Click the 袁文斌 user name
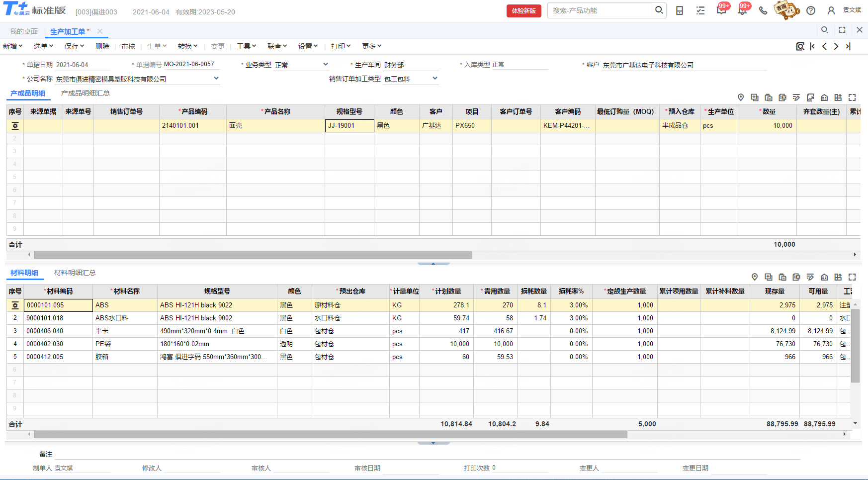This screenshot has height=480, width=868. [x=852, y=10]
